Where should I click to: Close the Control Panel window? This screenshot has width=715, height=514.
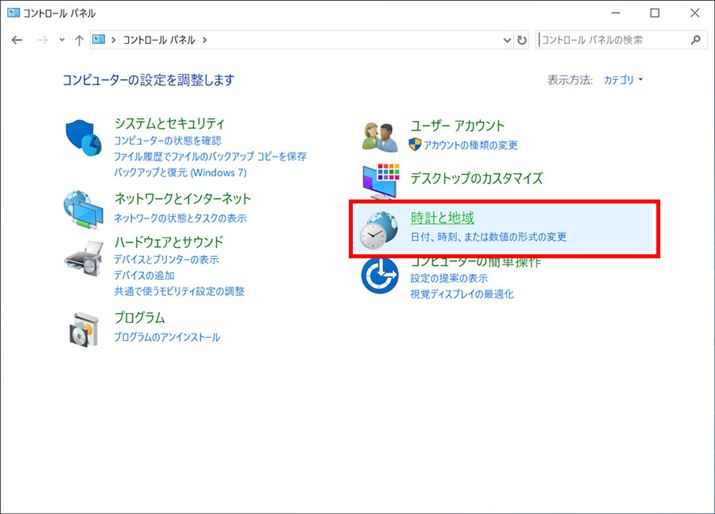[x=694, y=13]
